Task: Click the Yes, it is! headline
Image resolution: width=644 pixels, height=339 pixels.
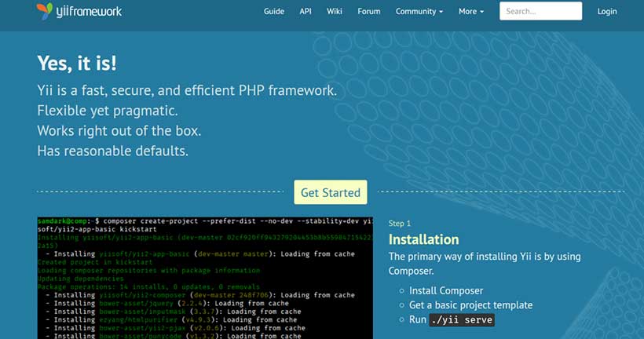Action: [x=77, y=64]
